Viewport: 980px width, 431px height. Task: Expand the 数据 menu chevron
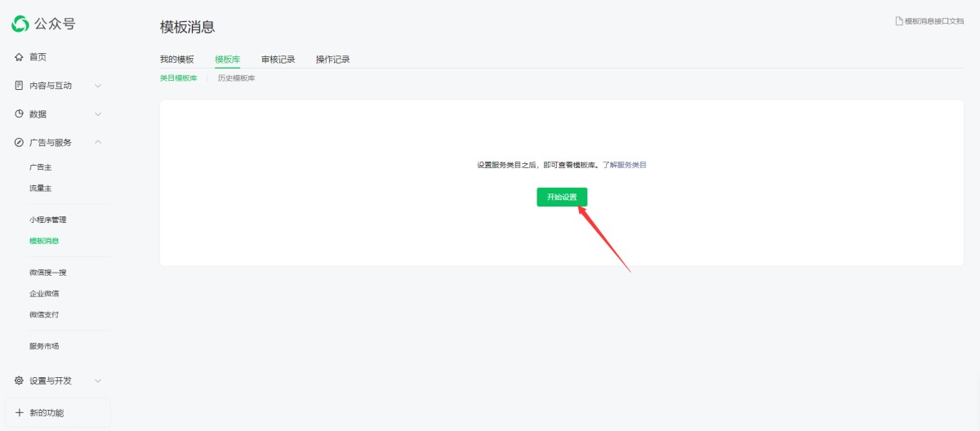[x=98, y=114]
